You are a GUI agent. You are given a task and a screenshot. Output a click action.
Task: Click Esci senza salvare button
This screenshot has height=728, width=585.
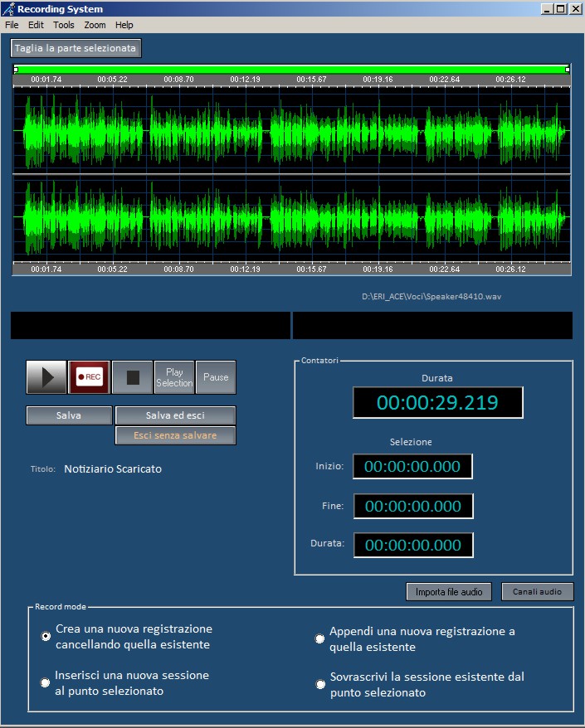tap(175, 435)
